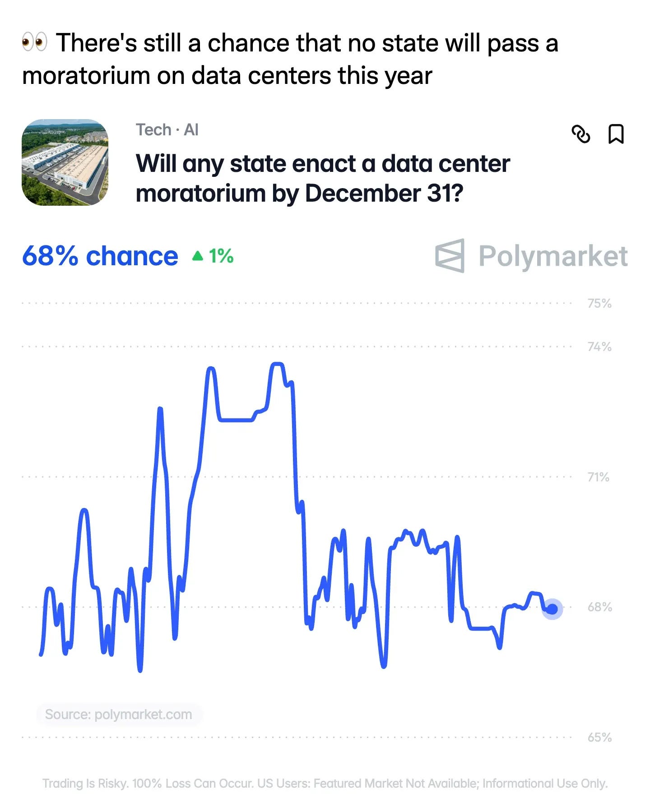
Task: Open the data center aerial thumbnail
Action: click(x=65, y=162)
